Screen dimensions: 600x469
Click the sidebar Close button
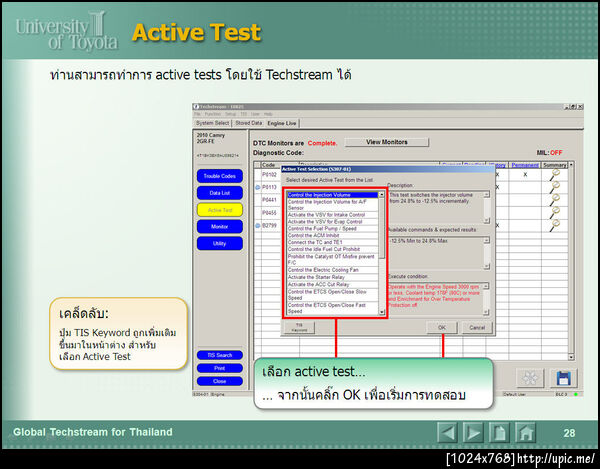(220, 381)
